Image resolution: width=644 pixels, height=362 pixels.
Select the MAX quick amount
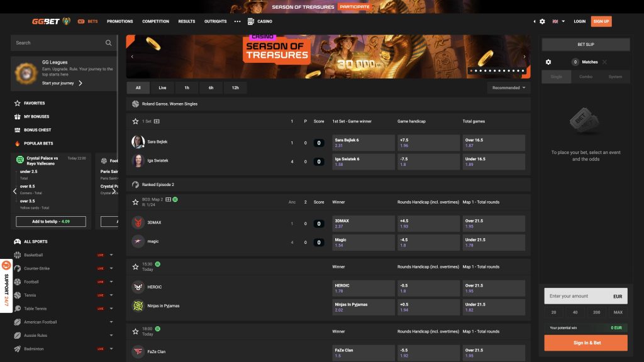tap(618, 312)
